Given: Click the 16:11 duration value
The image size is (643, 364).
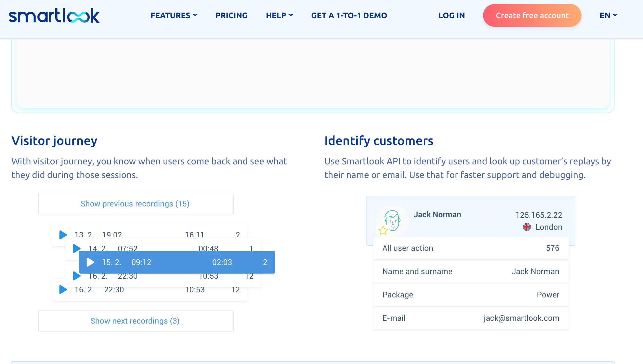Looking at the screenshot, I should 195,235.
